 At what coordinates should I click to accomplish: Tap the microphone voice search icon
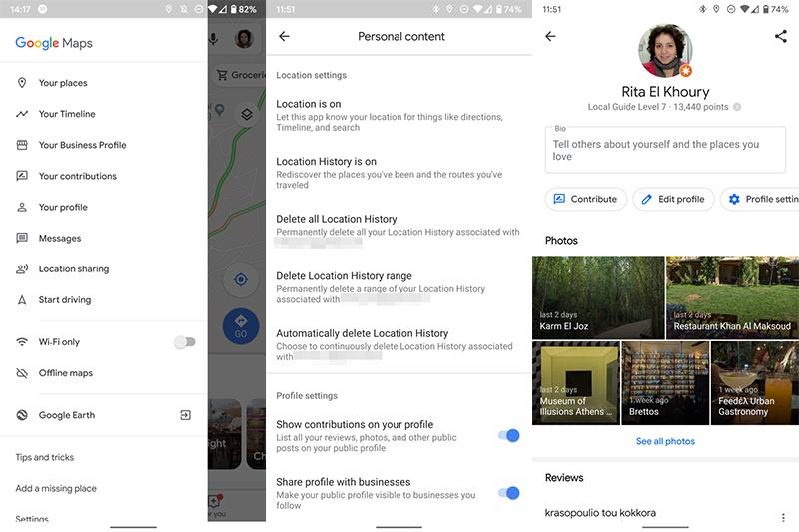tap(214, 39)
